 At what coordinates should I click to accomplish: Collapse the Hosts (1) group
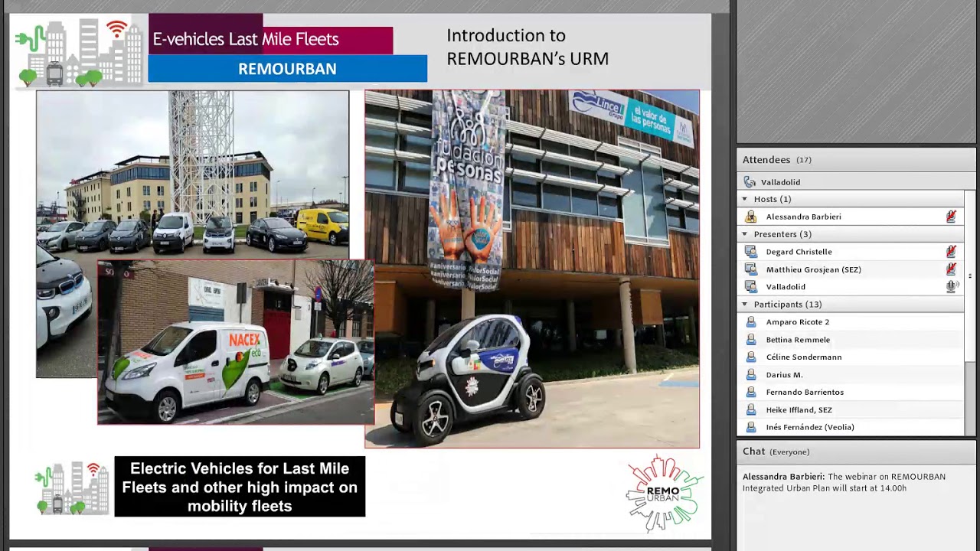tap(744, 199)
